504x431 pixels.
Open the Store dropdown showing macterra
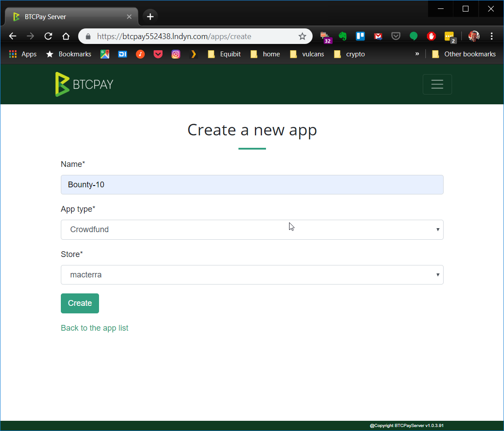[x=252, y=275]
